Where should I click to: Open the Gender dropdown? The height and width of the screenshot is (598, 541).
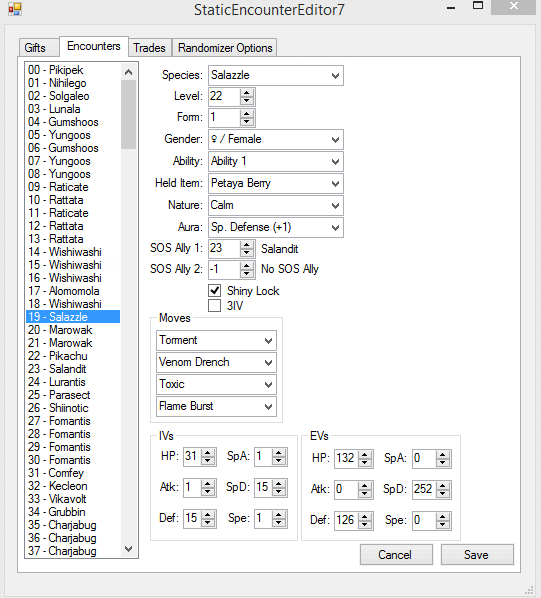pos(276,139)
